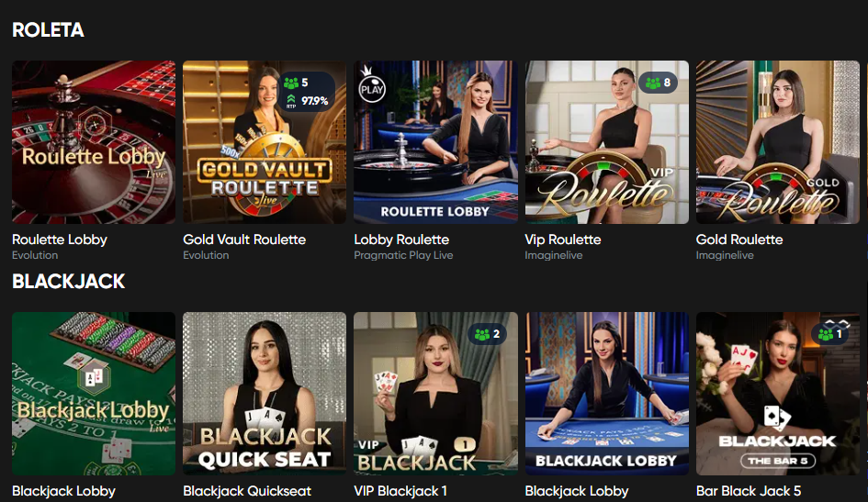
Task: Open the Pragmatic Lobby Roulette thumbnail
Action: tap(435, 142)
